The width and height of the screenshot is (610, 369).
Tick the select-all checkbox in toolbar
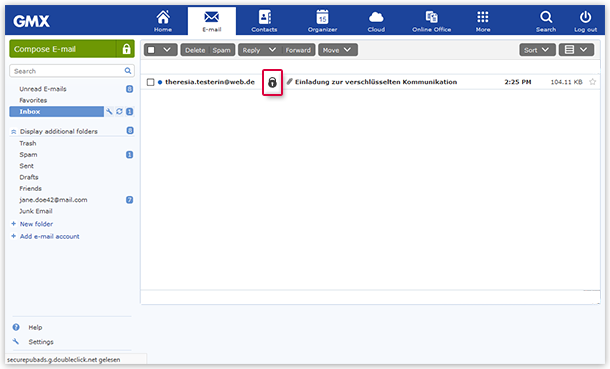151,50
